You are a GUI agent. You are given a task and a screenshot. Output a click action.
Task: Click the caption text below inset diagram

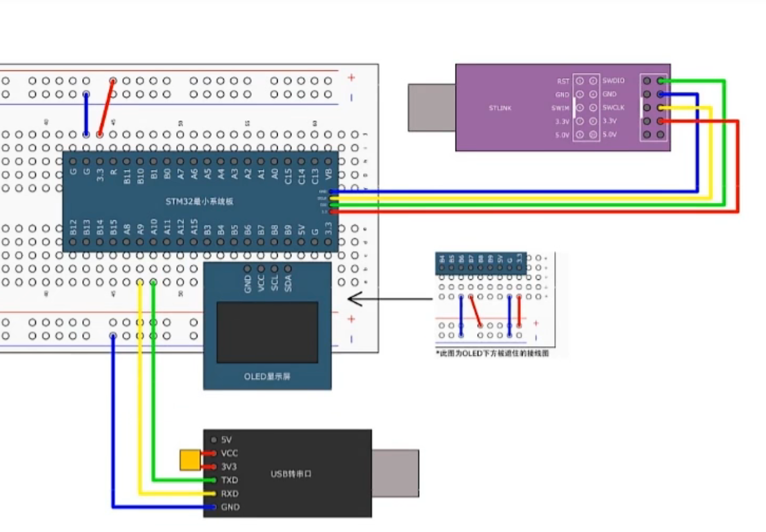493,353
